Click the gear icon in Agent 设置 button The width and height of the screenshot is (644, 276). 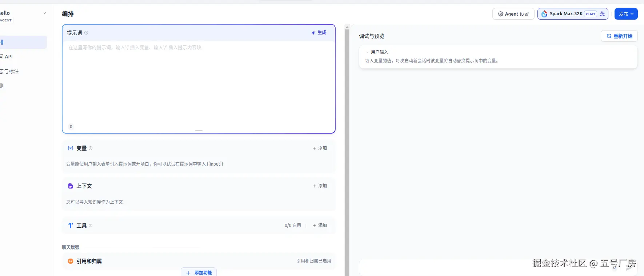pos(501,14)
